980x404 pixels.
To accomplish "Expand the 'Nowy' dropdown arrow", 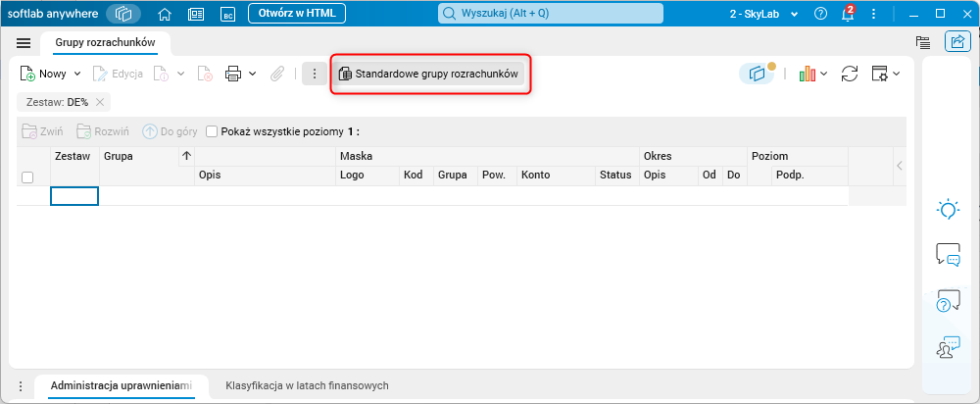I will (77, 74).
